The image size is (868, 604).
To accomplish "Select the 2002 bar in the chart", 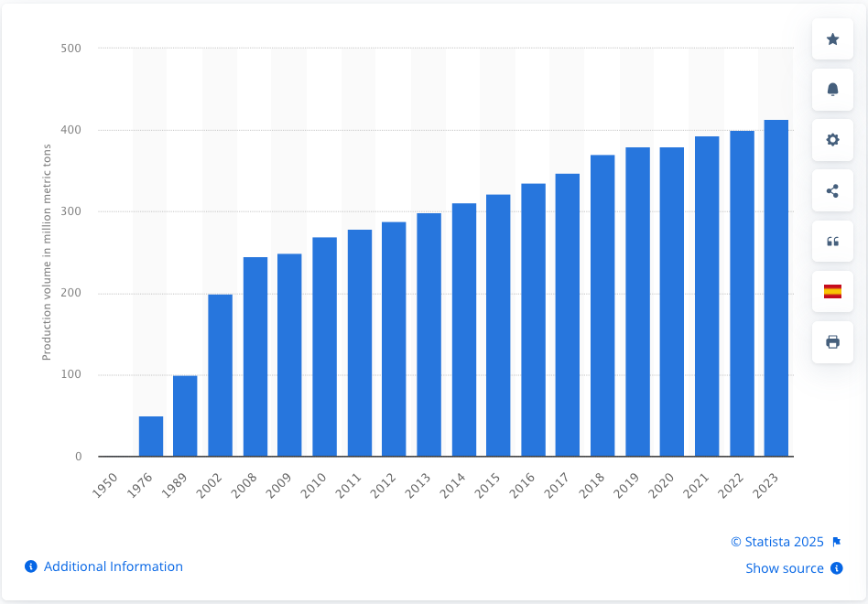I will (x=221, y=375).
